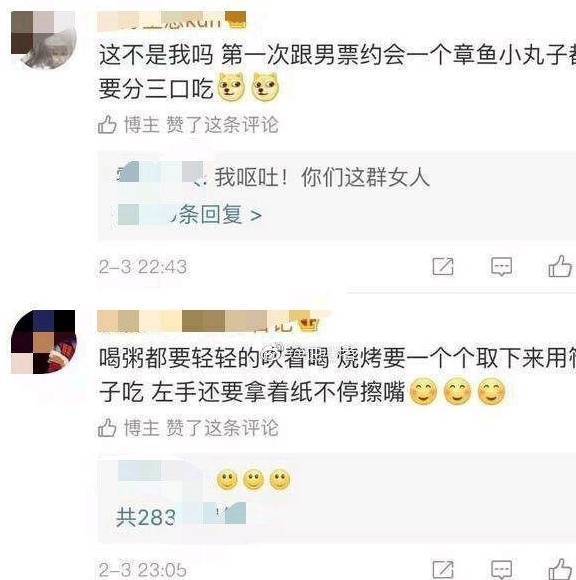Click the repost icon on the 23:05 comment
576x580 pixels.
(x=443, y=570)
